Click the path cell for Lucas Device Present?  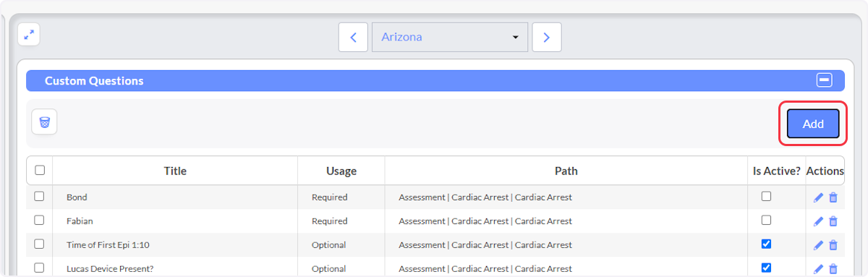(x=566, y=267)
